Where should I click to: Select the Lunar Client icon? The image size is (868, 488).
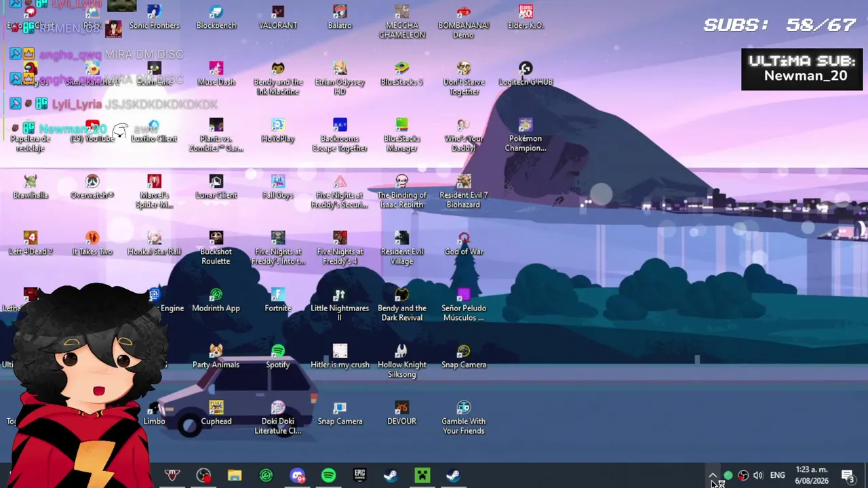216,187
